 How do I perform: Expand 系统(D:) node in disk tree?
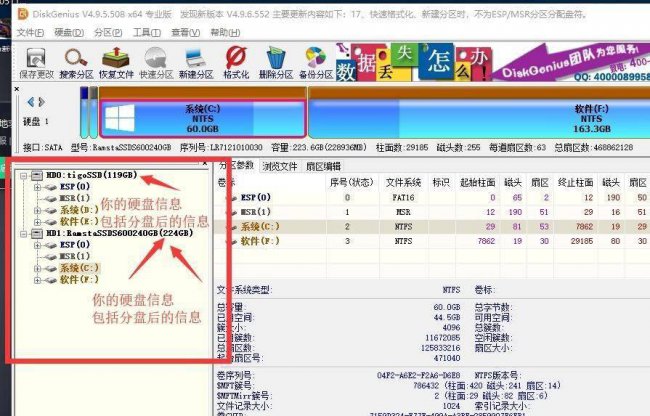[x=37, y=210]
